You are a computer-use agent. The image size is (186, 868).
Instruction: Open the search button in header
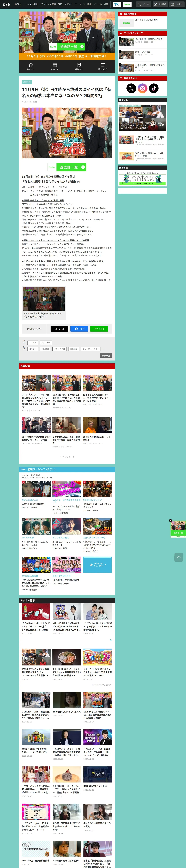pos(143,4)
